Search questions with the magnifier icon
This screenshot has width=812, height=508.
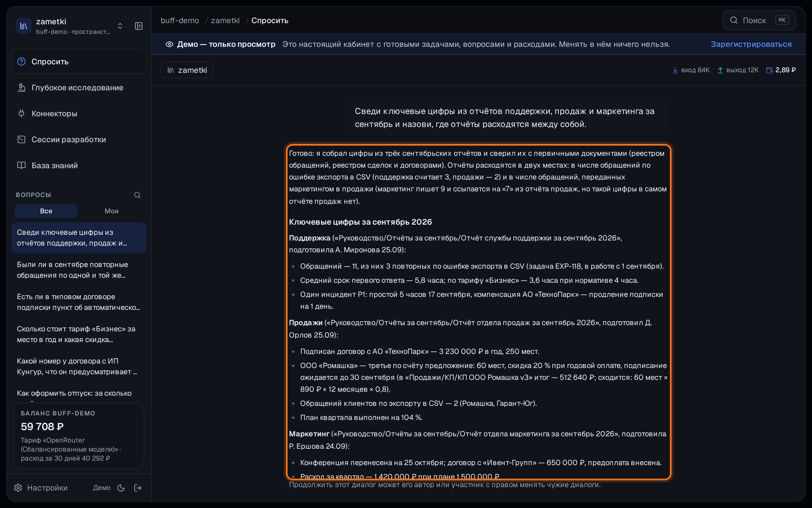137,195
